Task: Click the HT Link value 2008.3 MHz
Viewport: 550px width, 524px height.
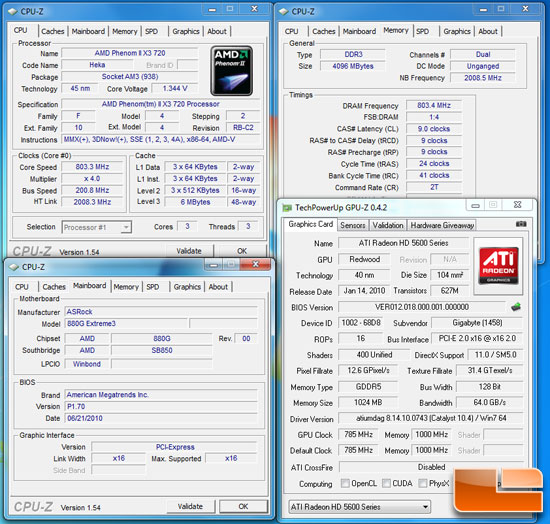Action: 92,202
